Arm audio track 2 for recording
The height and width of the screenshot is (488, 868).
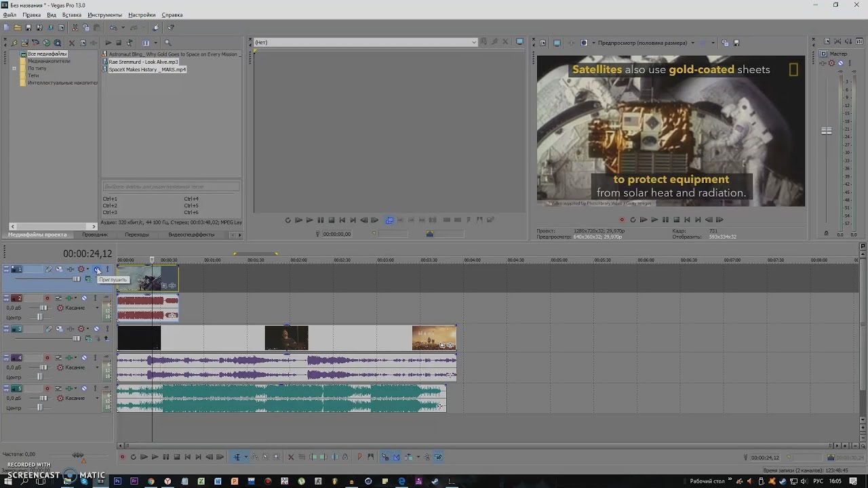[x=47, y=298]
